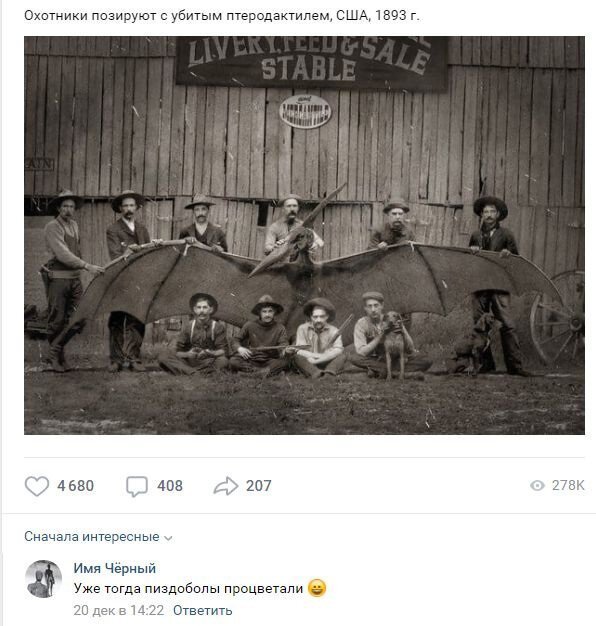This screenshot has width=596, height=626.
Task: Open the avatar of Имя Чёрный
Action: [44, 579]
